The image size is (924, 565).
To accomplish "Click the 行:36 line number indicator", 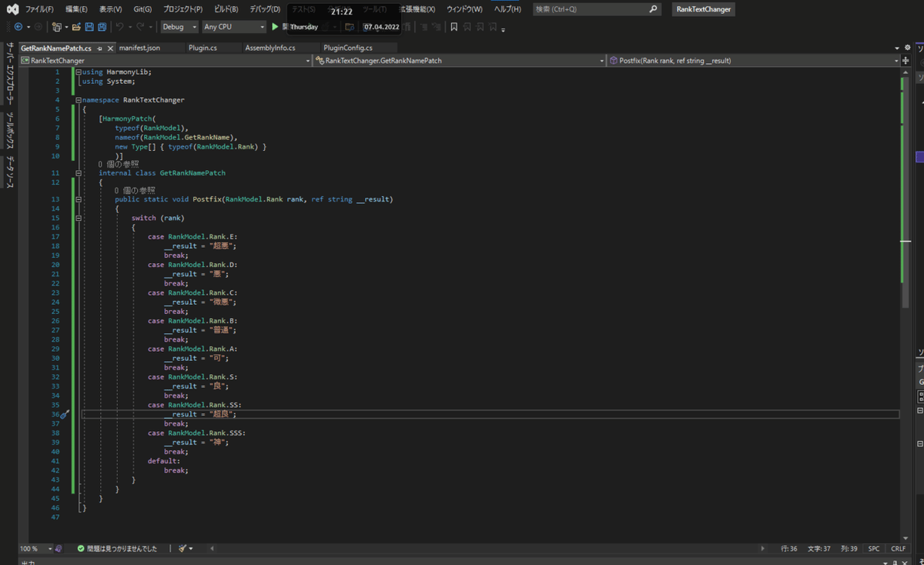I will pos(788,549).
